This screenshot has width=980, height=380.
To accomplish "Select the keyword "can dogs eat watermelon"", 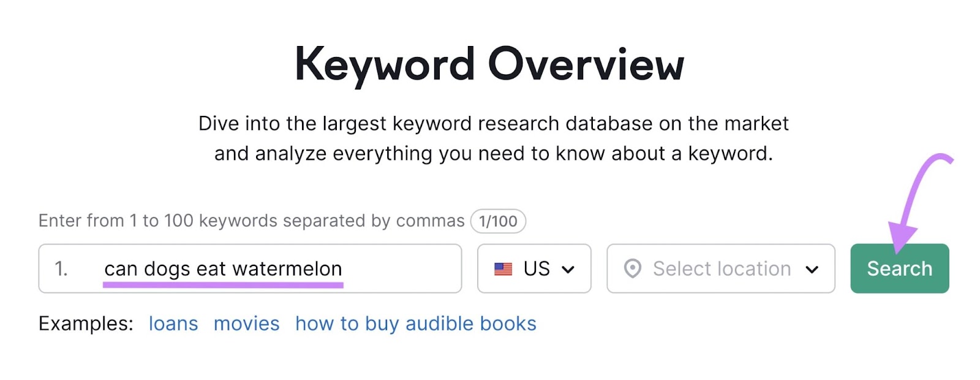I will pyautogui.click(x=224, y=268).
